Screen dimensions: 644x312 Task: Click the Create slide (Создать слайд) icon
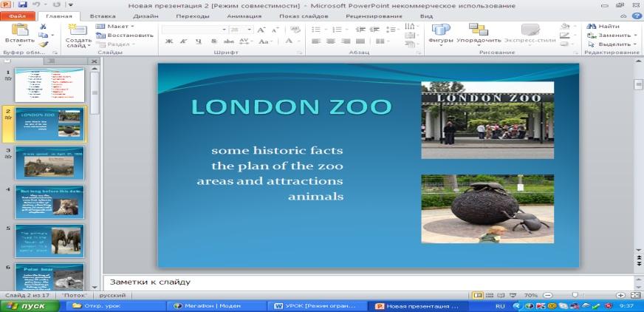point(78,30)
